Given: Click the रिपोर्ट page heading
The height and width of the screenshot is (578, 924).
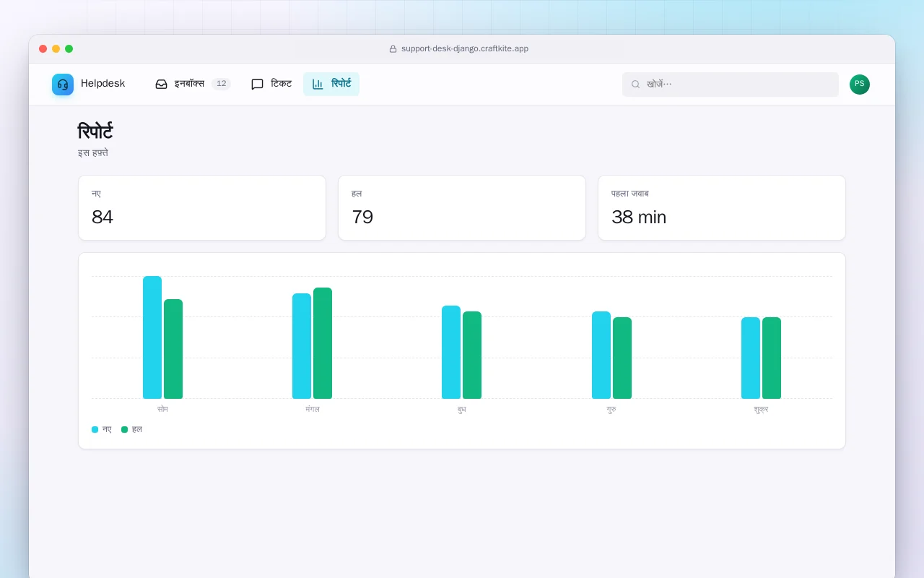Looking at the screenshot, I should pos(95,132).
